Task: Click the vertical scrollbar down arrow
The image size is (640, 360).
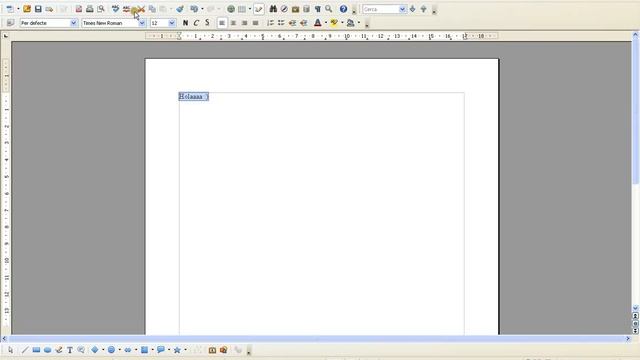Action: tap(635, 308)
